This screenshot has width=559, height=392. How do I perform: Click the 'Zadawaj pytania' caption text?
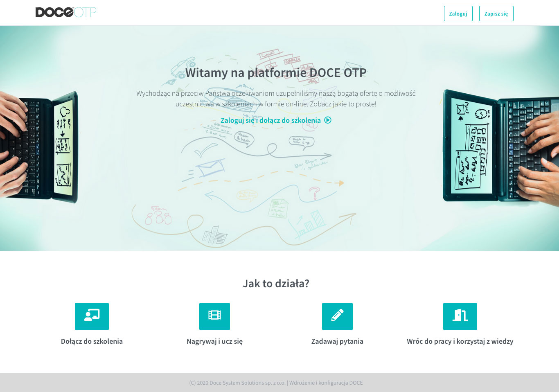tap(337, 341)
